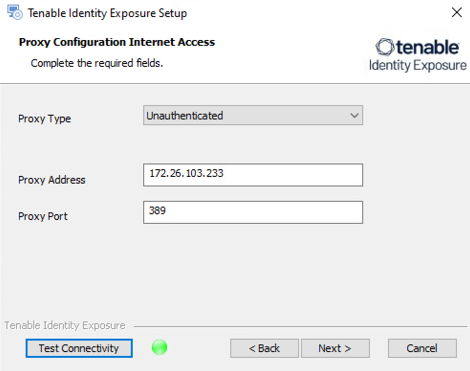
Task: Click the Test Connectivity button
Action: 79,348
